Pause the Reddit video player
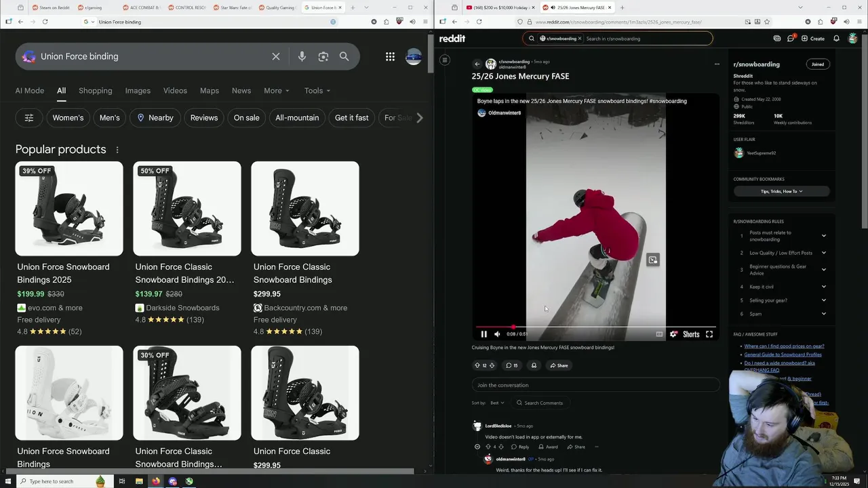 (484, 334)
